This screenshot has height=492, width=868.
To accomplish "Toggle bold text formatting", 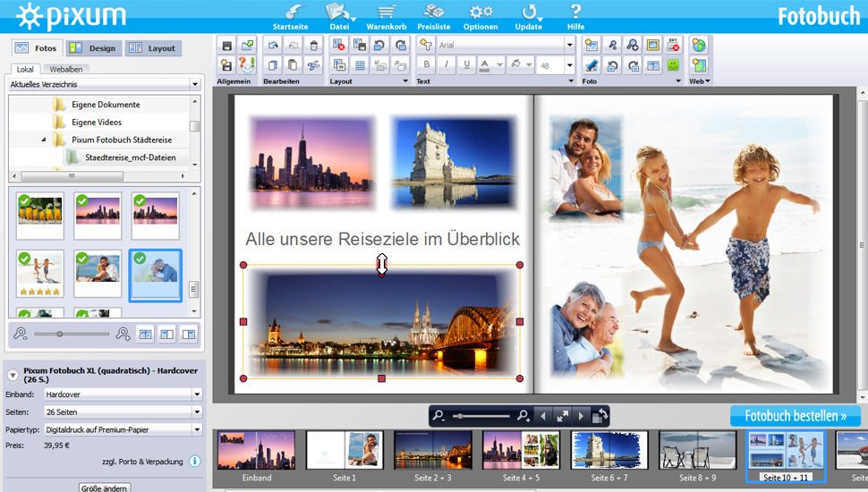I will pos(427,65).
